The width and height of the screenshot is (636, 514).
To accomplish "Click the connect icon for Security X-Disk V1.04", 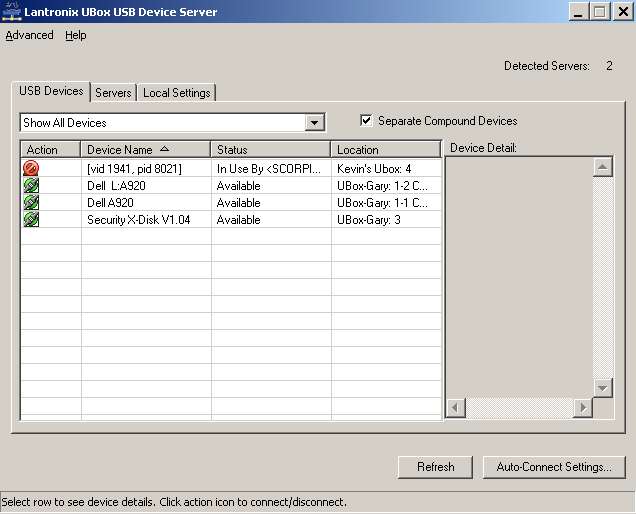I will [x=31, y=220].
